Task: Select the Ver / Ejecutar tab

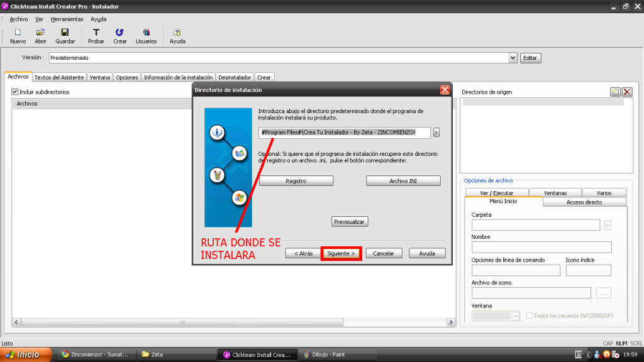Action: tap(496, 193)
